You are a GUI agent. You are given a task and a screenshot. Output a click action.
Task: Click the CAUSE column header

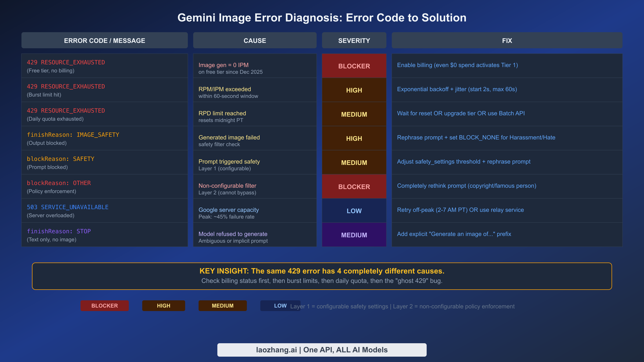pyautogui.click(x=254, y=40)
